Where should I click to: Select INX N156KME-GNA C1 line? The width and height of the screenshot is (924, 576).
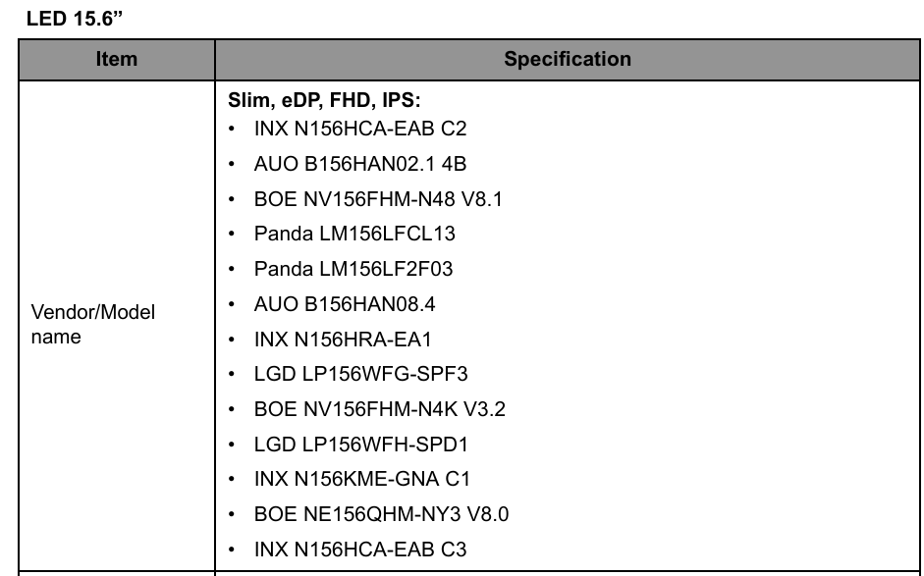pos(361,479)
